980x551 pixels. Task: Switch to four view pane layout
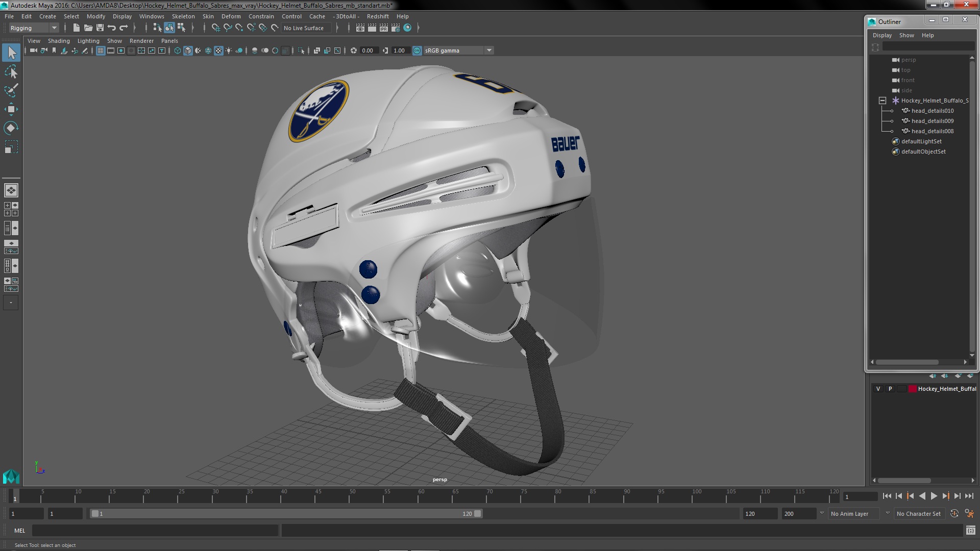(11, 209)
